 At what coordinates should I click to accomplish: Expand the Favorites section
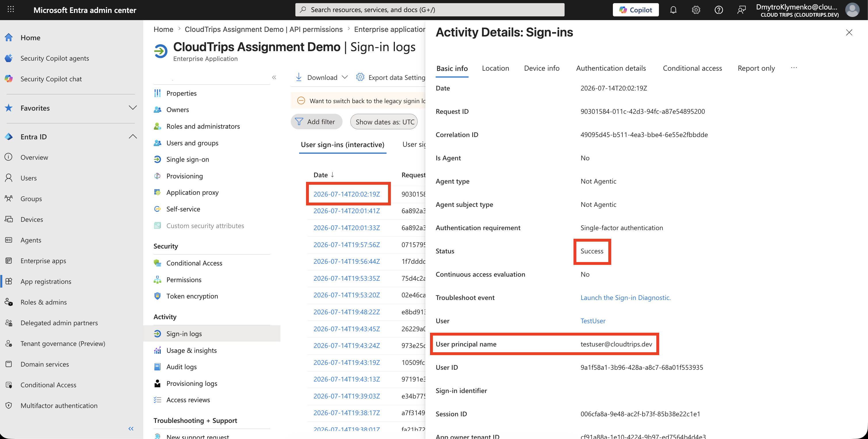click(133, 108)
